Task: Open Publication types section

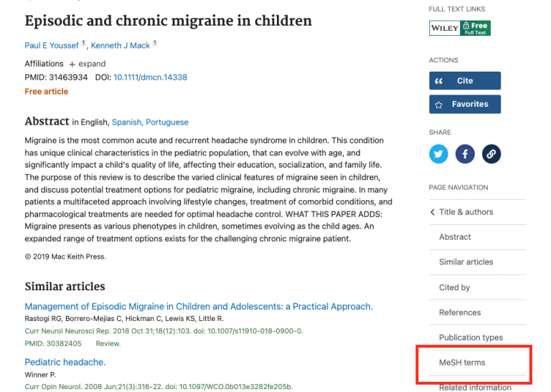Action: 471,338
